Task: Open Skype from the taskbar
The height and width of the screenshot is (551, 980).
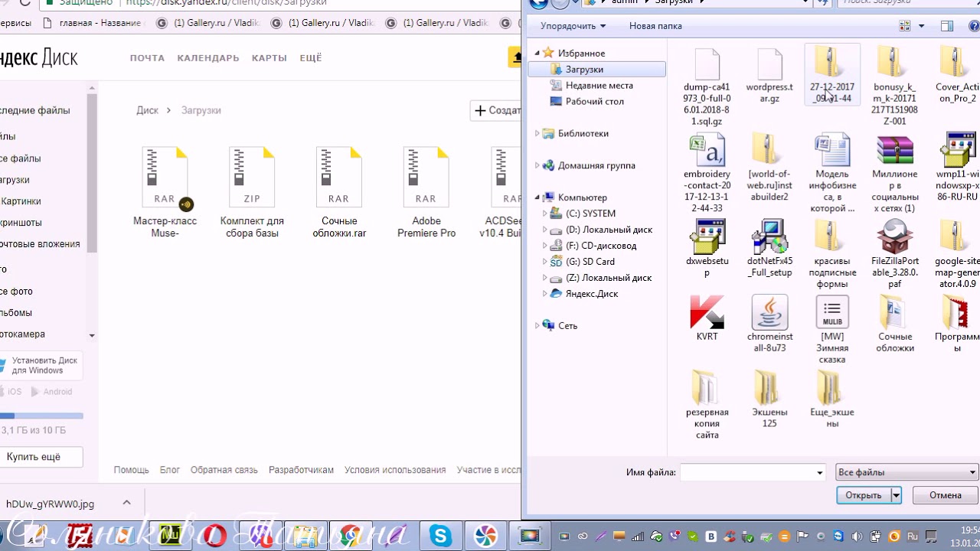Action: coord(439,536)
